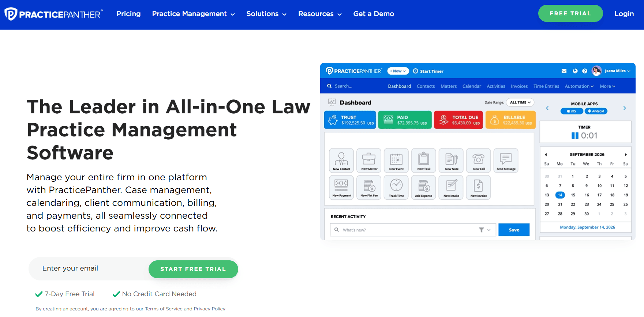Go to previous month in calendar
This screenshot has height=317, width=644.
[546, 155]
